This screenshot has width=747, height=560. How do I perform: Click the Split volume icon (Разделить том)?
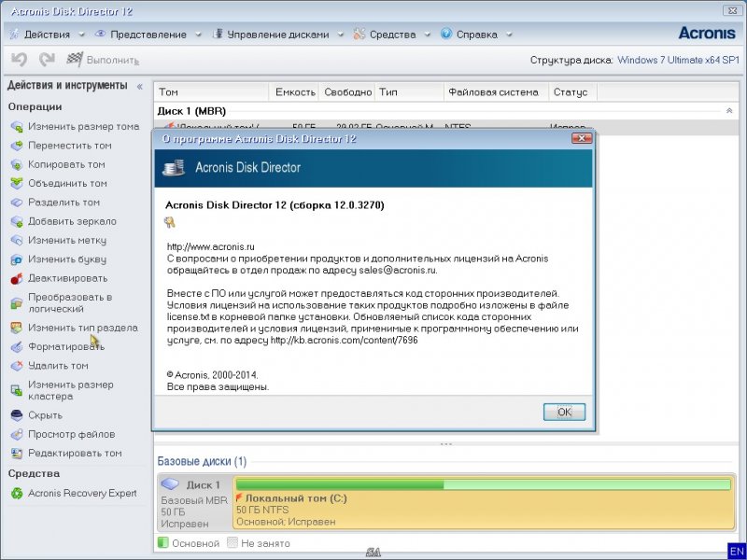(17, 203)
